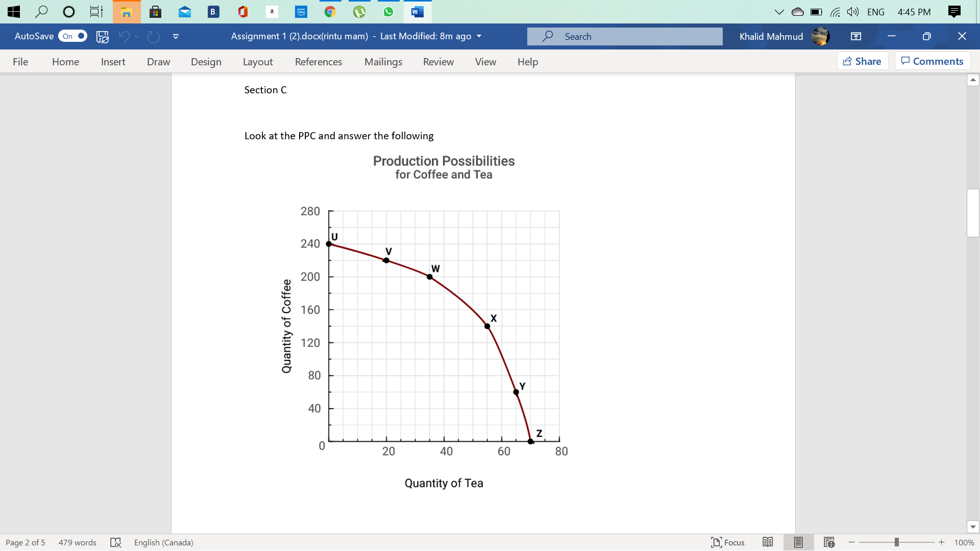
Task: Click the Redo icon
Action: [153, 36]
